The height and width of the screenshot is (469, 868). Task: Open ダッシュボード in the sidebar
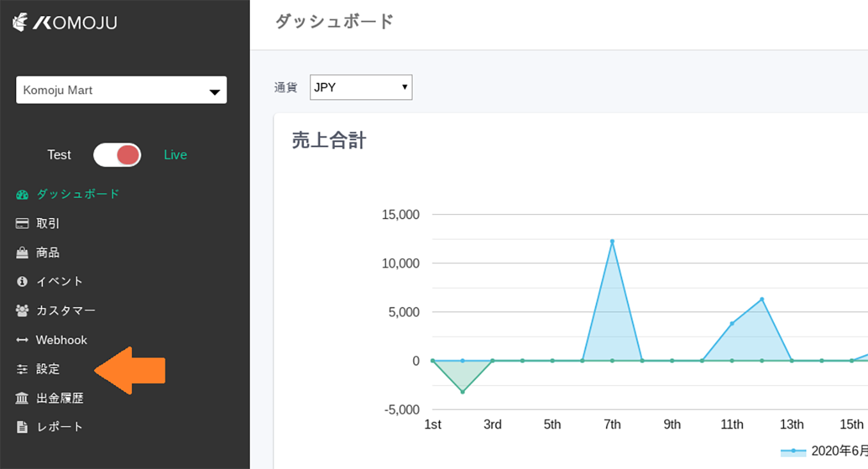[78, 194]
